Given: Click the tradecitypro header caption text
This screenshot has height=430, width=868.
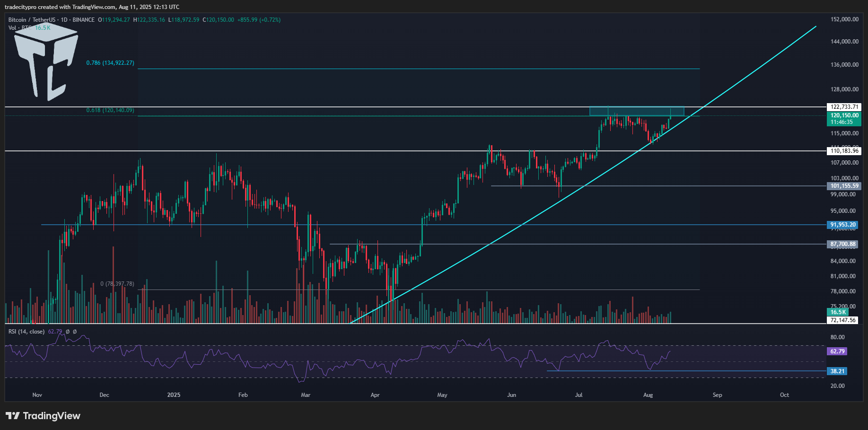Looking at the screenshot, I should click(x=92, y=7).
